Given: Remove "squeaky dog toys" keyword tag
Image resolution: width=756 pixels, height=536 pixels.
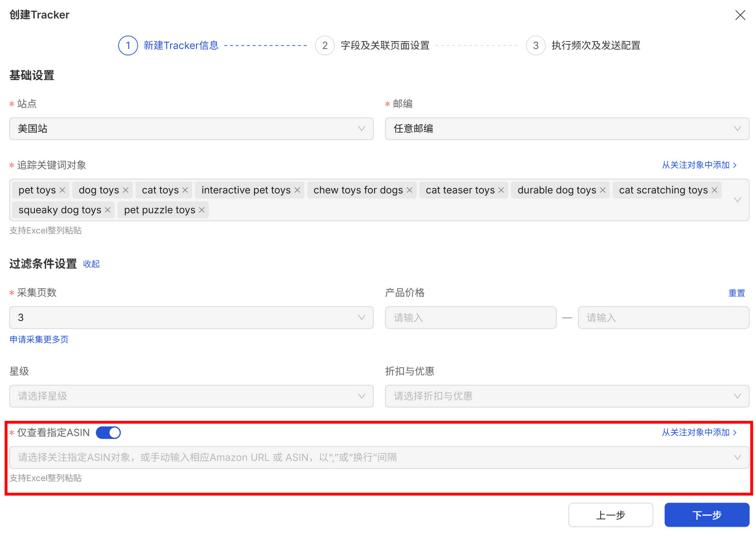Looking at the screenshot, I should click(x=107, y=210).
